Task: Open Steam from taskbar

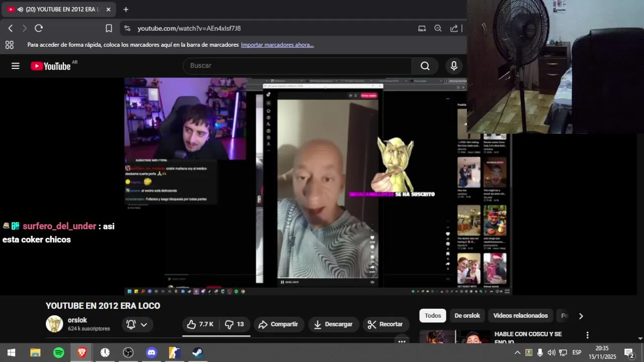Action: [198, 352]
